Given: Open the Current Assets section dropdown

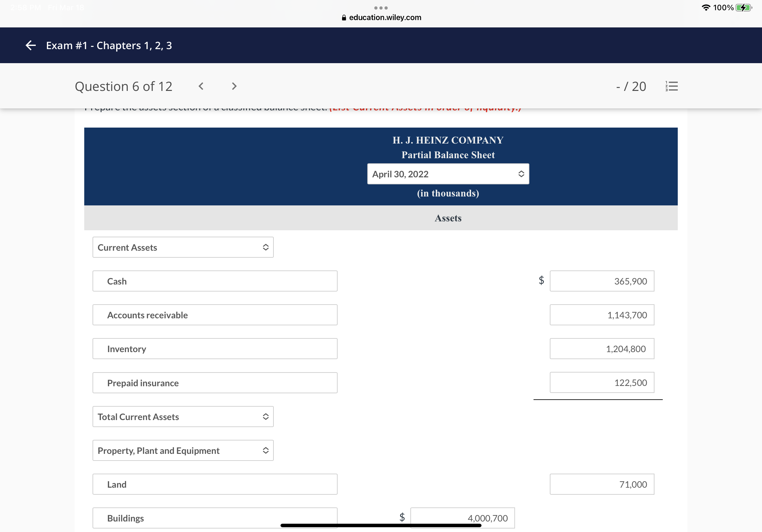Looking at the screenshot, I should tap(183, 247).
